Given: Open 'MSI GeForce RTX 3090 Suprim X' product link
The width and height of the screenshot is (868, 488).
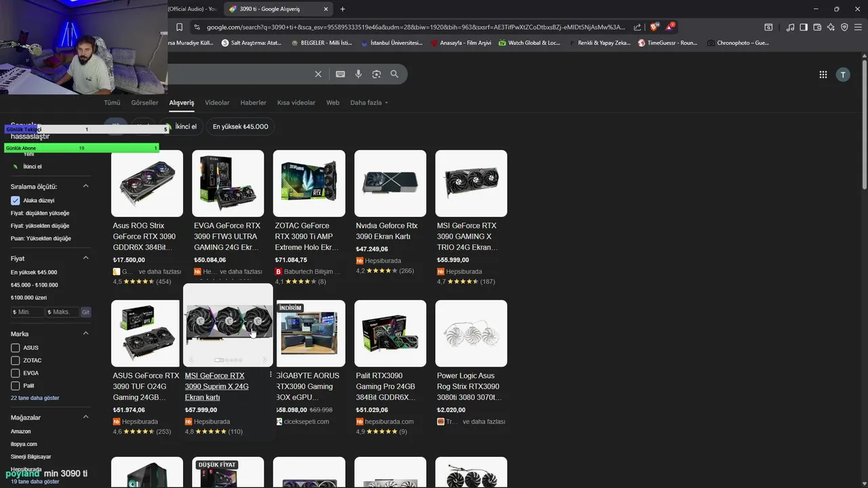Looking at the screenshot, I should coord(217,386).
